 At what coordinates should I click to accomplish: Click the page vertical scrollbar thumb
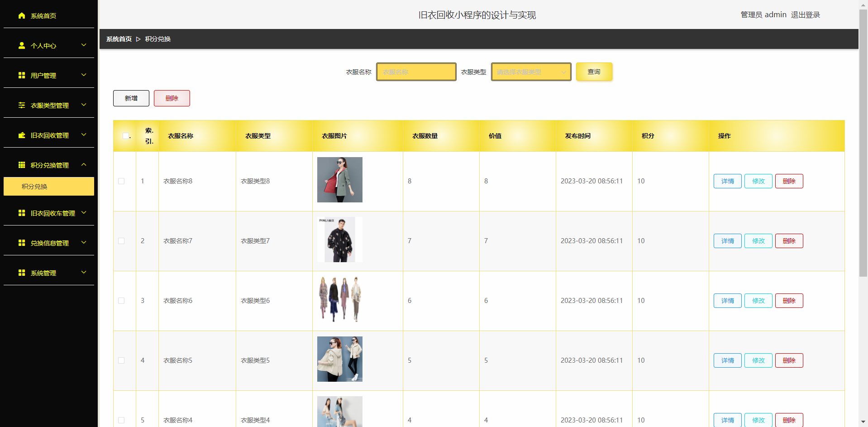click(863, 143)
